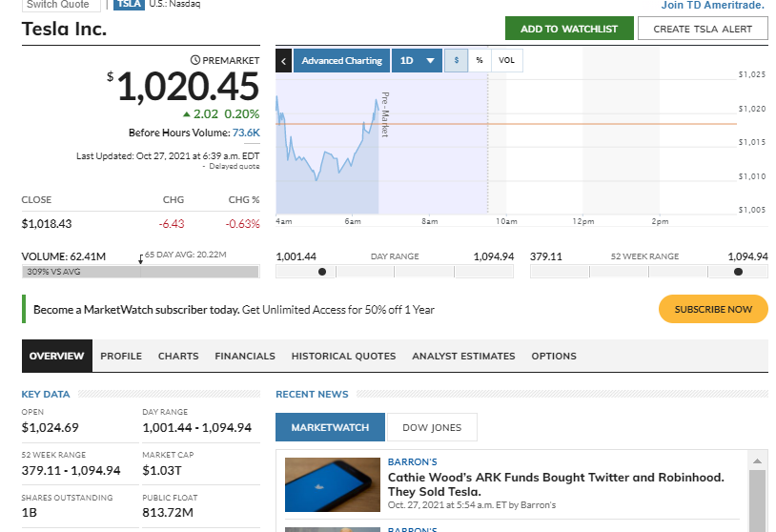This screenshot has width=776, height=532.
Task: Click Create TSLA Alert button
Action: (703, 29)
